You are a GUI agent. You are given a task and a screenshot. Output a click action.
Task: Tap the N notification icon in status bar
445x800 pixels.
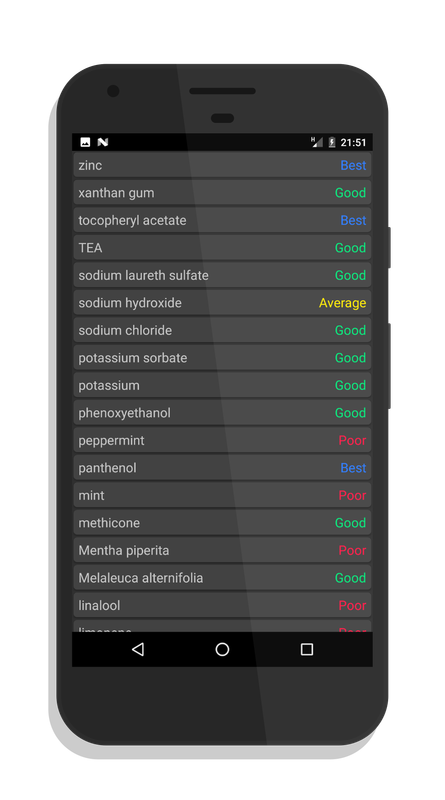103,142
